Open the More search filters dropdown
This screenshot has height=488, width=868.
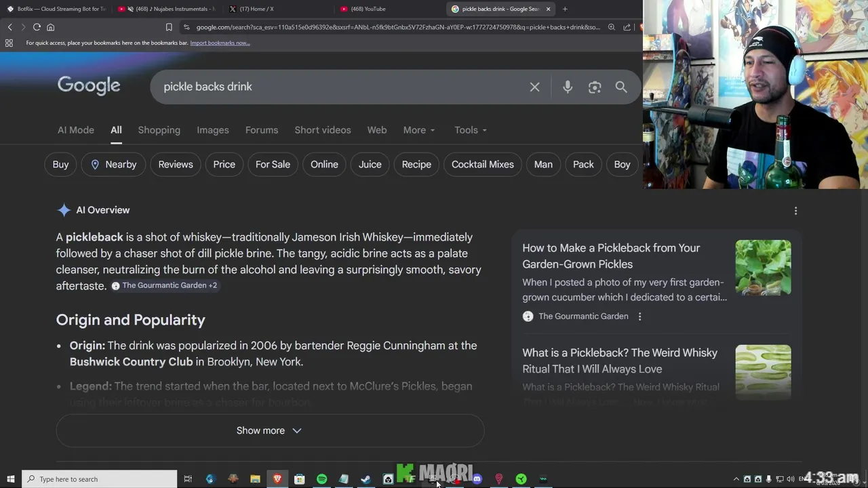419,130
